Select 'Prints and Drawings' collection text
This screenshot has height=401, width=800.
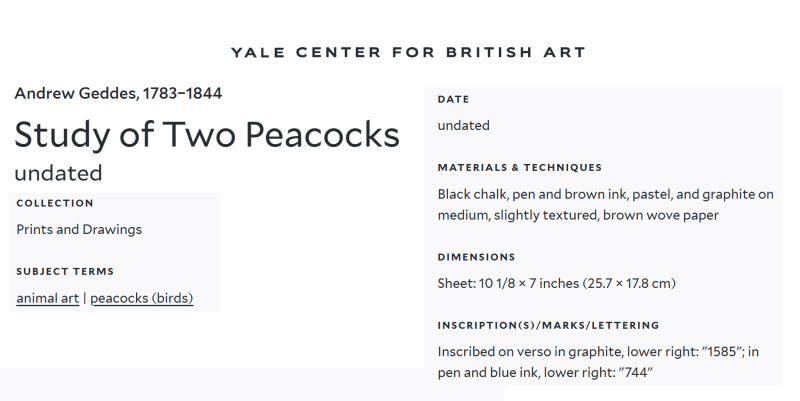click(79, 229)
